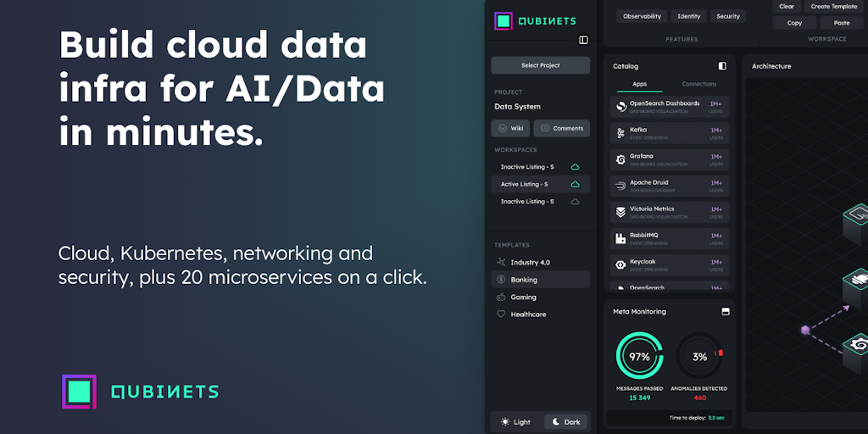
Task: Click the Copy workspace button
Action: (x=794, y=23)
